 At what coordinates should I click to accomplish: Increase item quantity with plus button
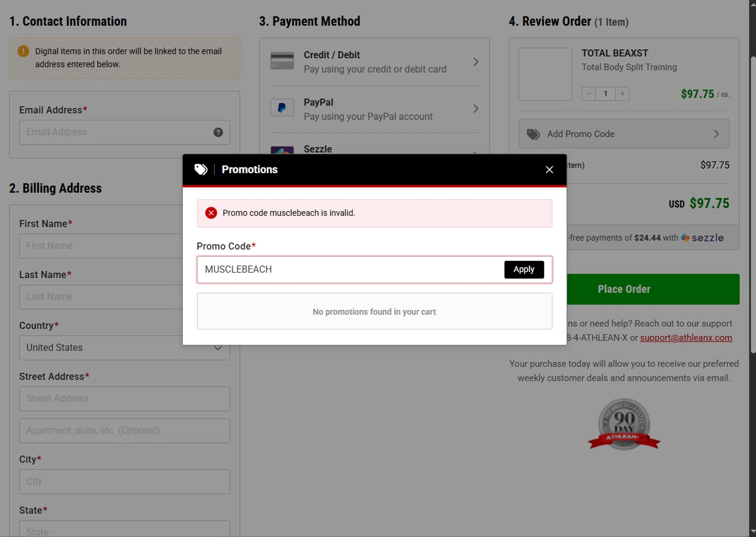tap(622, 94)
